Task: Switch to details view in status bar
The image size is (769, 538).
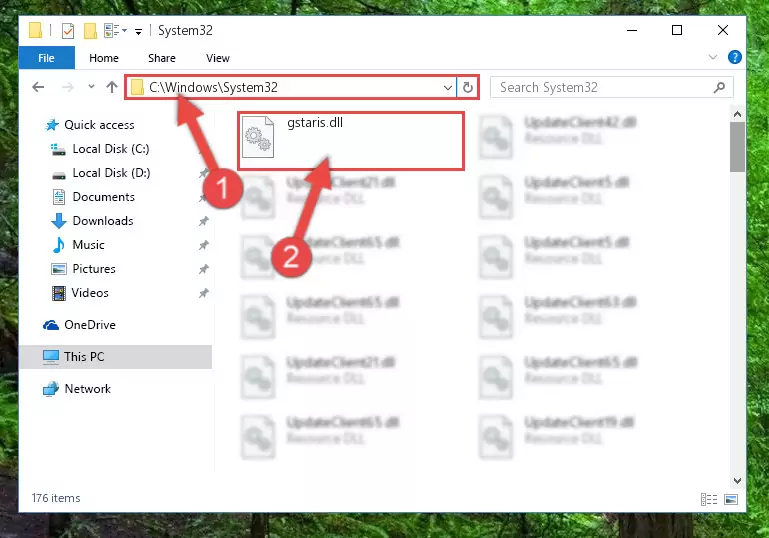Action: coord(709,499)
